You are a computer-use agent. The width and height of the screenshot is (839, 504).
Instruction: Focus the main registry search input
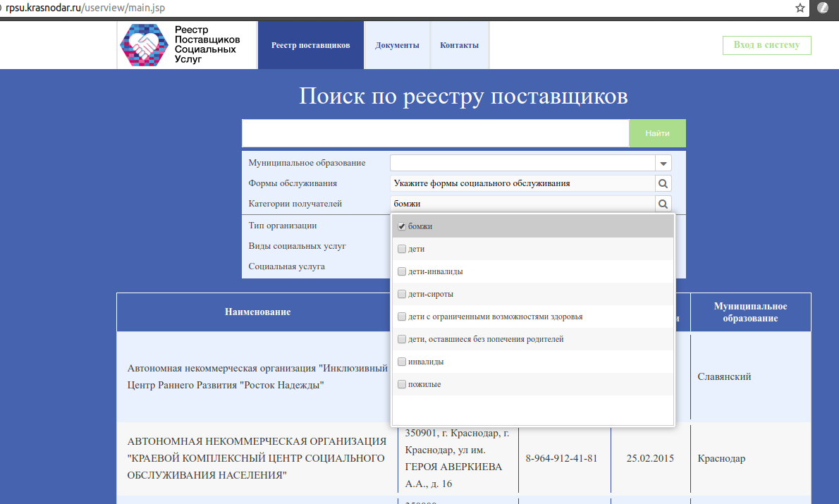pos(436,133)
